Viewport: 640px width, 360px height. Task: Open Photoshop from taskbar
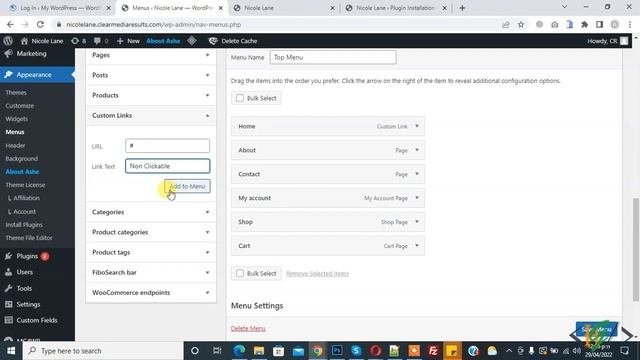click(337, 351)
